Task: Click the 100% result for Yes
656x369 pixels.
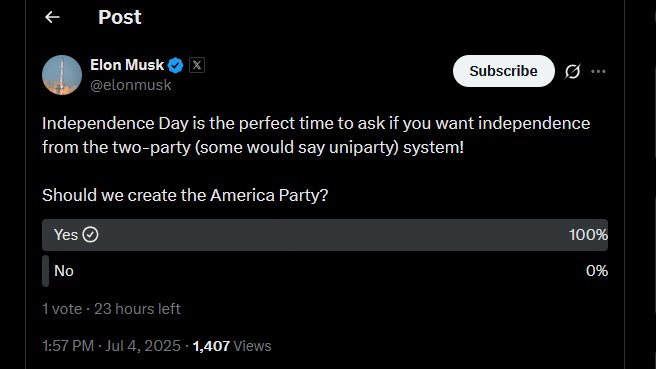Action: [x=588, y=235]
